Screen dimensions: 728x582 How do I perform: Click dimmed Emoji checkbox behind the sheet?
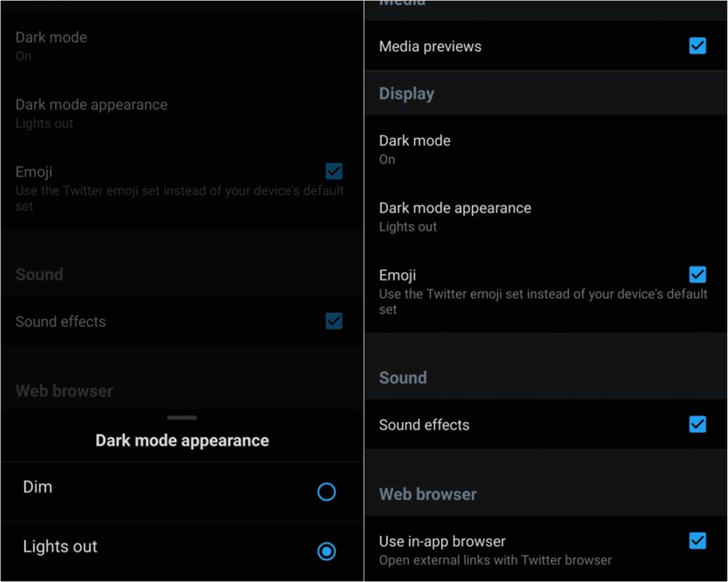point(334,171)
